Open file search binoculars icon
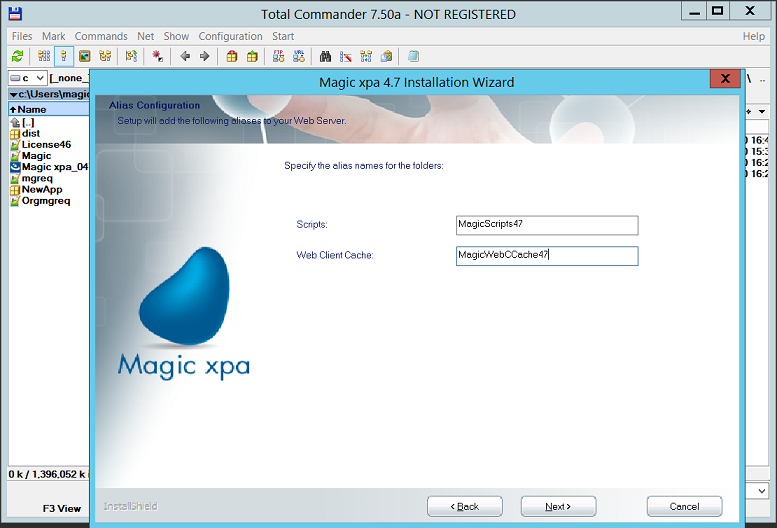Screen dimensions: 777x528 pyautogui.click(x=325, y=56)
